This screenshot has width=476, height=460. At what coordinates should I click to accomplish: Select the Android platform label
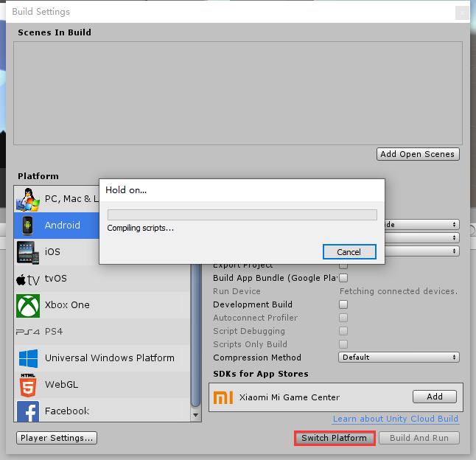click(x=63, y=226)
